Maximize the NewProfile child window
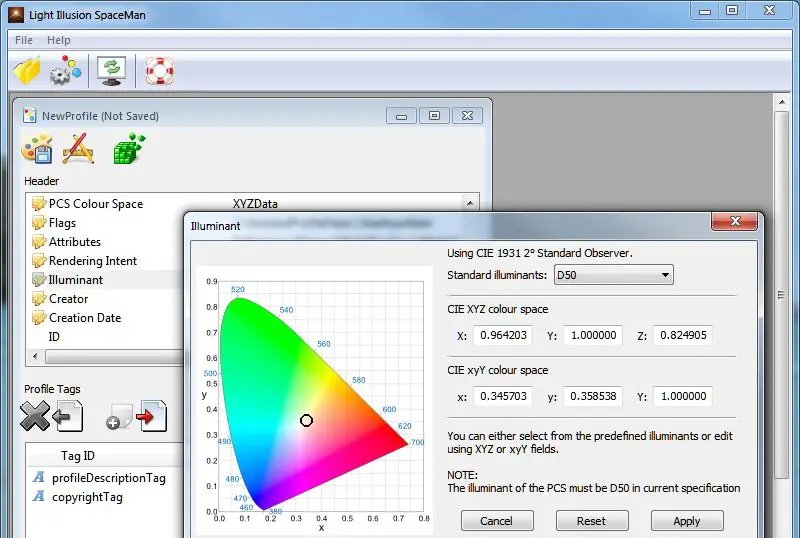The width and height of the screenshot is (800, 538). coord(434,116)
